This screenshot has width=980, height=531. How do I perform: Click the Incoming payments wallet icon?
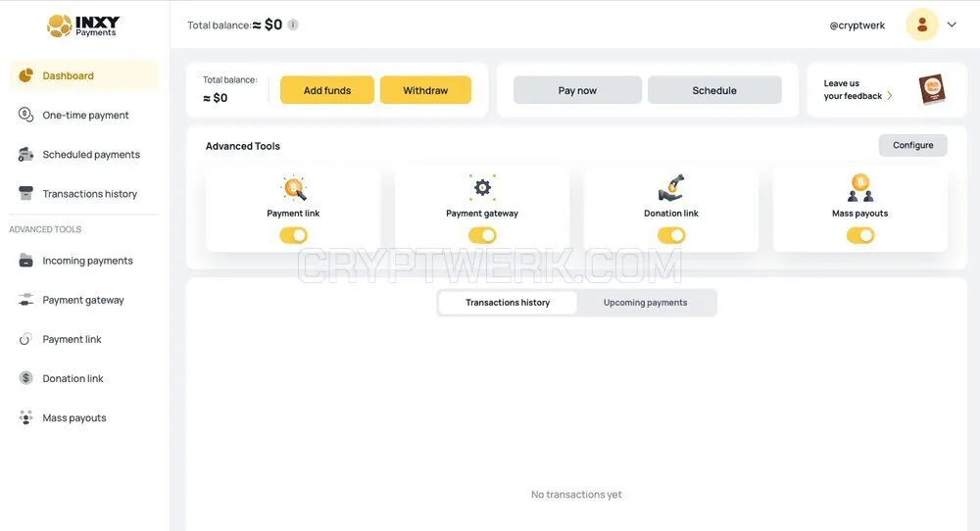(25, 261)
